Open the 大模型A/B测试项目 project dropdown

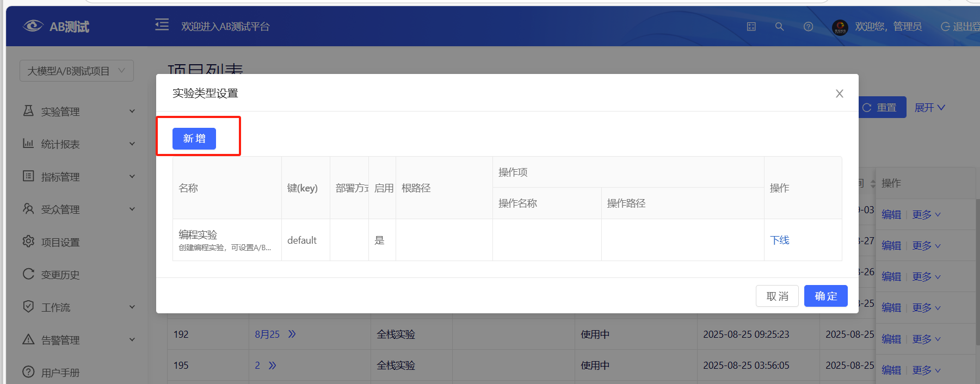click(x=77, y=71)
